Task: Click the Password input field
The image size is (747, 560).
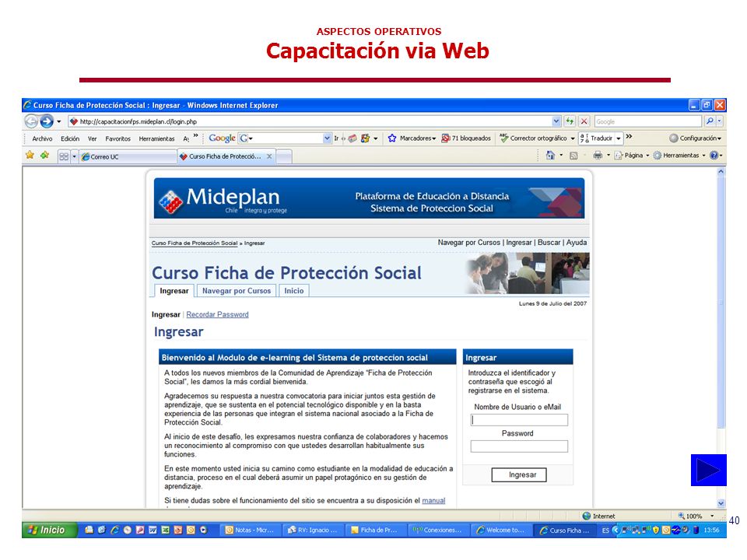Action: click(x=519, y=446)
